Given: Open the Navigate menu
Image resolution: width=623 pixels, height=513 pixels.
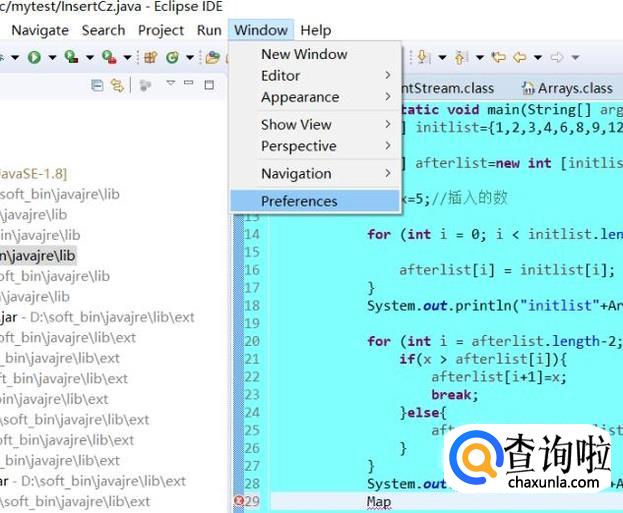Looking at the screenshot, I should point(40,31).
